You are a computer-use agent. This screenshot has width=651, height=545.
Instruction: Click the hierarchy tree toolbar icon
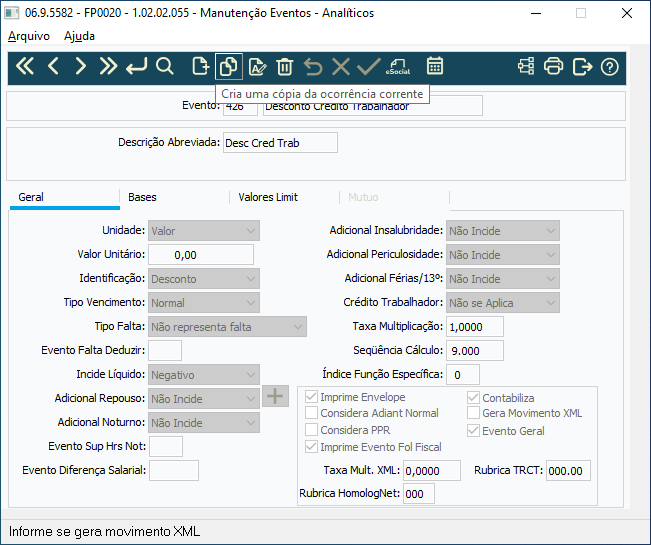(526, 66)
